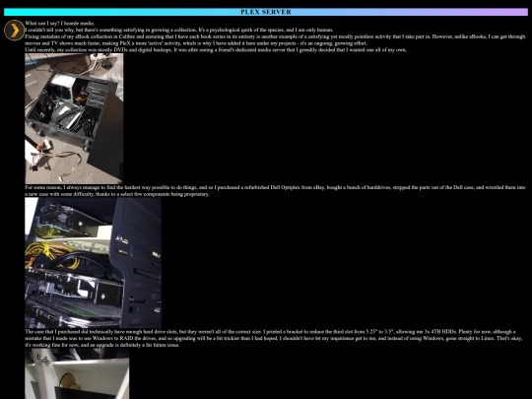Open the photo of the open black PC case
Screen dimensions: 532x399
74,118
